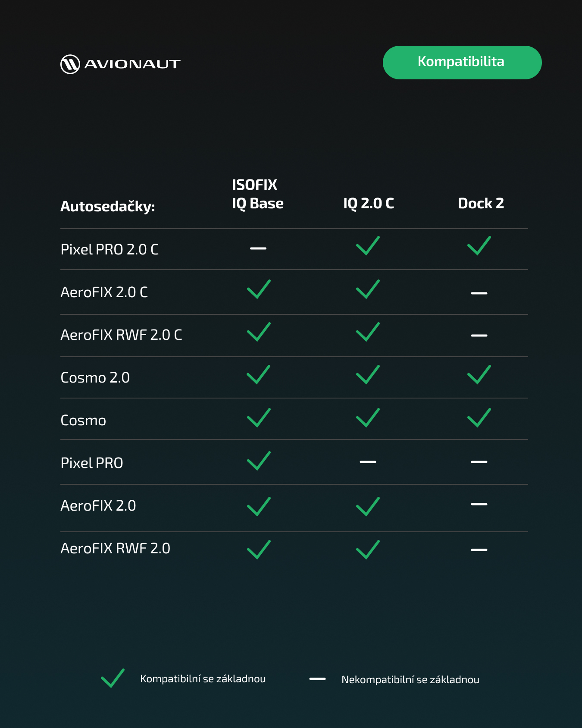The image size is (582, 728).
Task: Click dash for Pixel PRO under IQ 2.0 C
Action: click(x=368, y=462)
